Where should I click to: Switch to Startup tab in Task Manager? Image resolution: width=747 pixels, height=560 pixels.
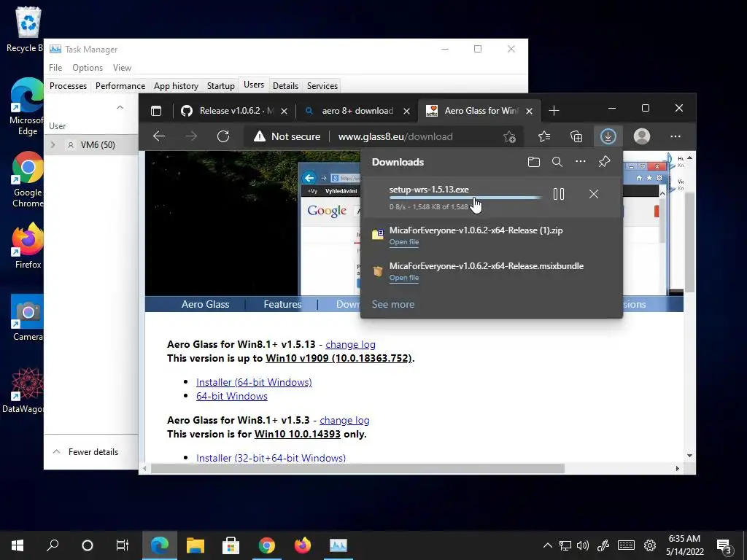coord(220,86)
